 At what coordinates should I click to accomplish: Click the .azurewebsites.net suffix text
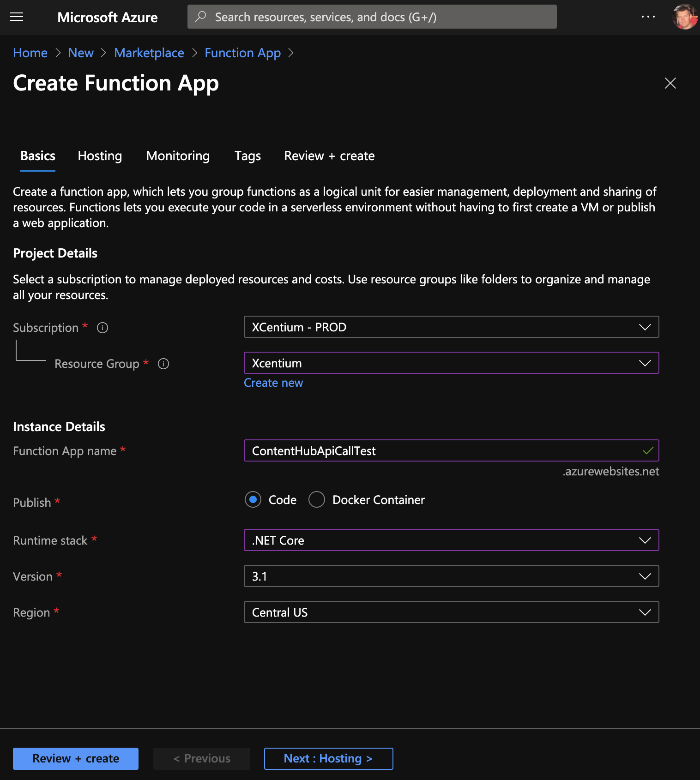coord(610,471)
